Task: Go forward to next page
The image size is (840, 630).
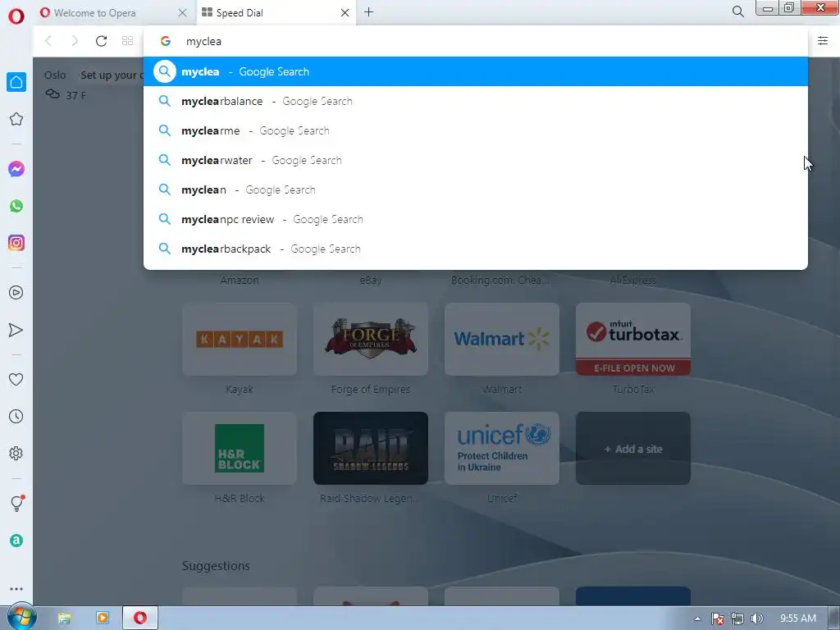Action: point(75,41)
